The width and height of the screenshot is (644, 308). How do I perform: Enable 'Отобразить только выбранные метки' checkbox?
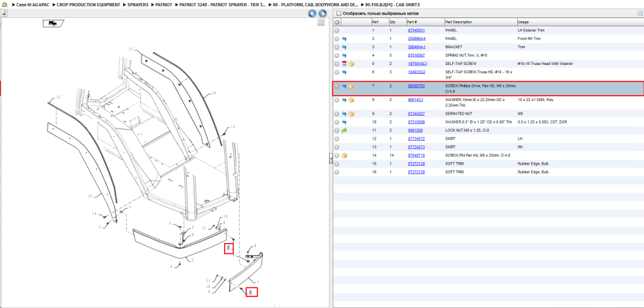(339, 14)
